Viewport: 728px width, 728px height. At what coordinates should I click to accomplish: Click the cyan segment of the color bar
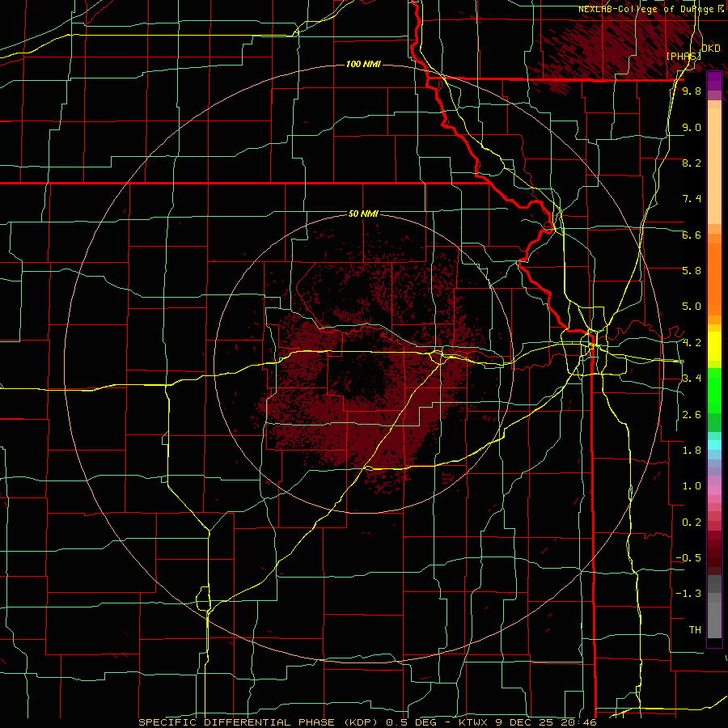[x=714, y=444]
